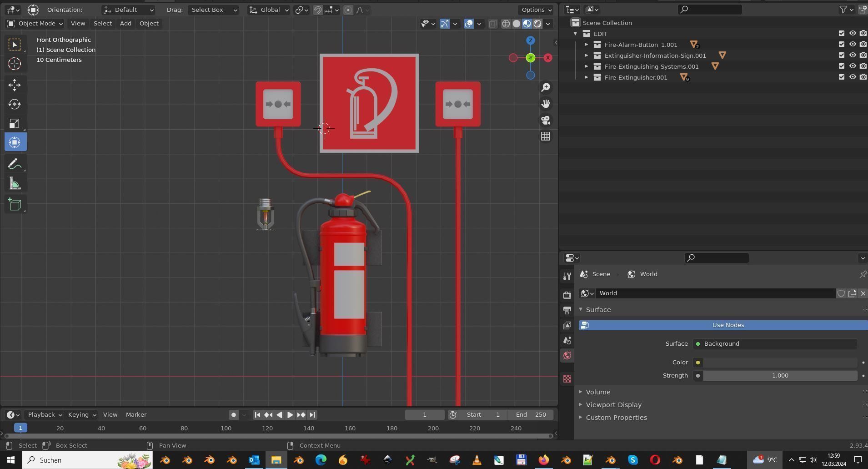Expand Fire-Extinguishing-Systems.001 collection

click(586, 66)
